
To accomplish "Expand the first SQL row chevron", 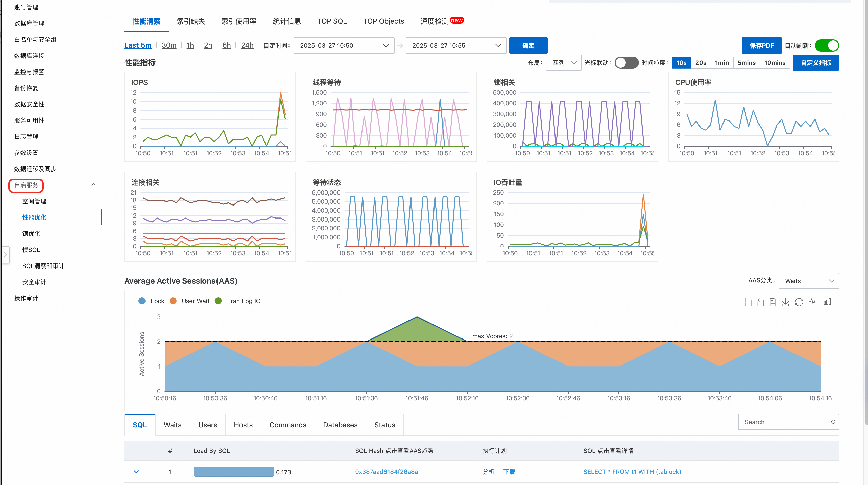I will point(136,472).
